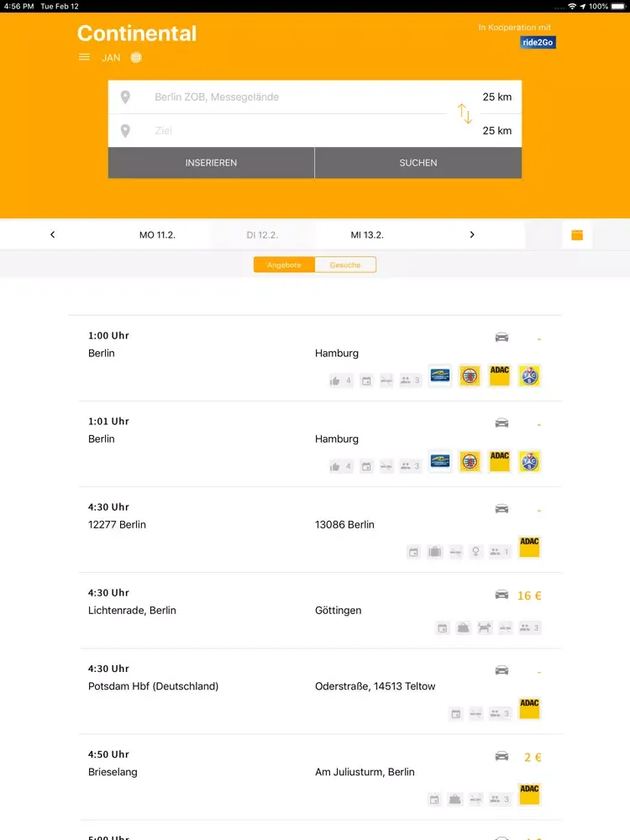The height and width of the screenshot is (840, 630).
Task: Tap the calendar icon in the 1:01 Uhr row
Action: 366,466
